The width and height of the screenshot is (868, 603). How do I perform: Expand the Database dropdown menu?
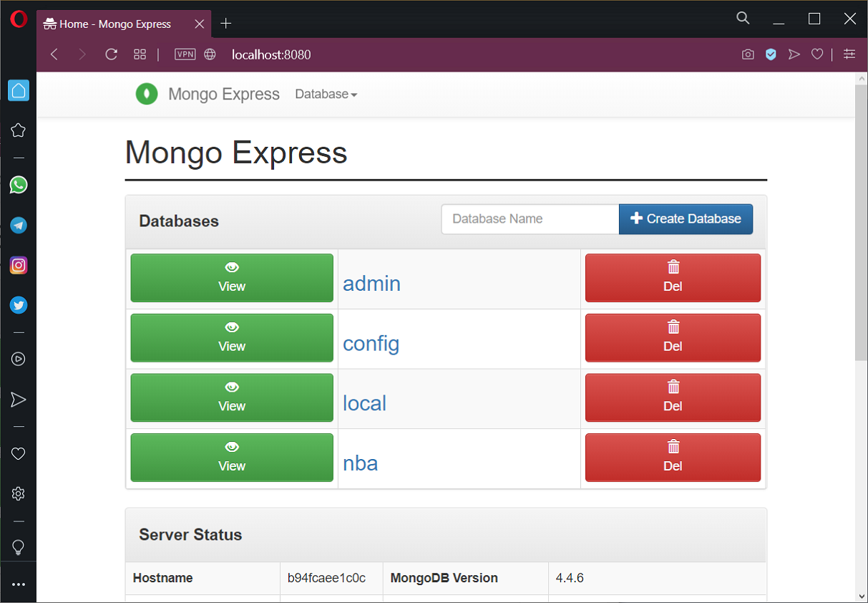pos(326,94)
